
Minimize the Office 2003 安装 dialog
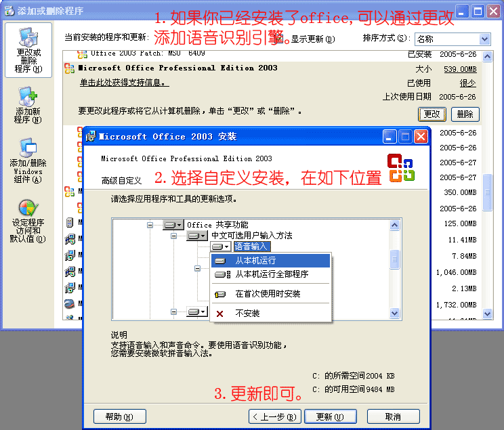click(390, 137)
